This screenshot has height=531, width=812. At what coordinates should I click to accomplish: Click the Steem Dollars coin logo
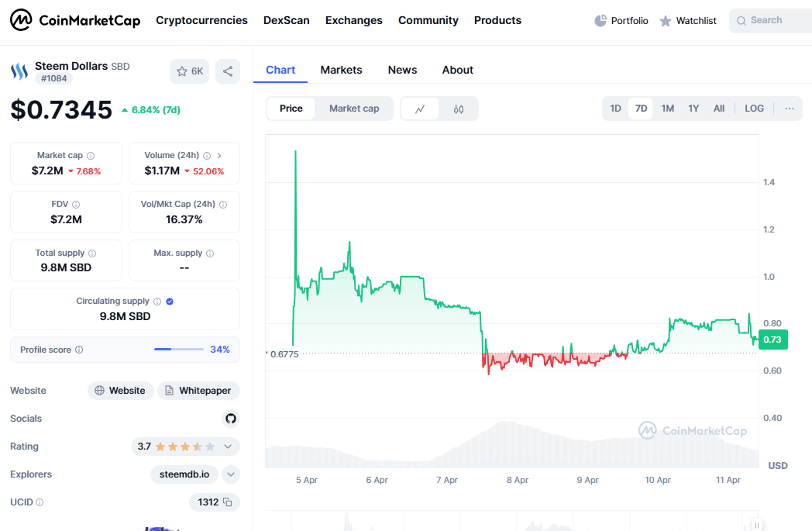click(x=19, y=71)
